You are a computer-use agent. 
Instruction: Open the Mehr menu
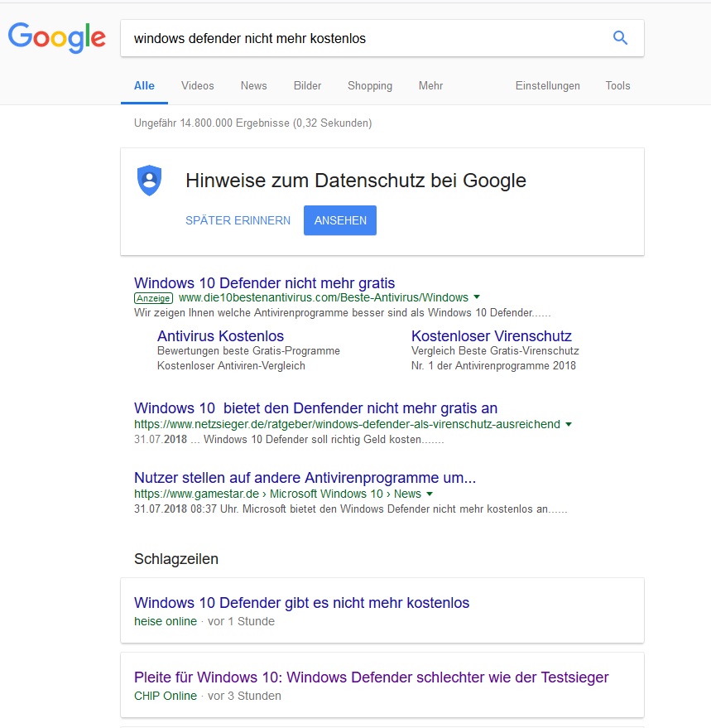(430, 86)
